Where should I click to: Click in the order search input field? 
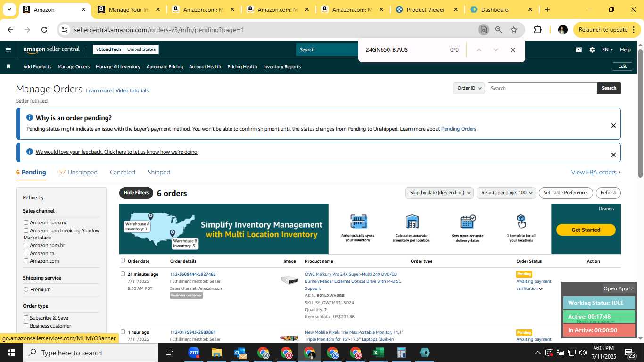(542, 88)
